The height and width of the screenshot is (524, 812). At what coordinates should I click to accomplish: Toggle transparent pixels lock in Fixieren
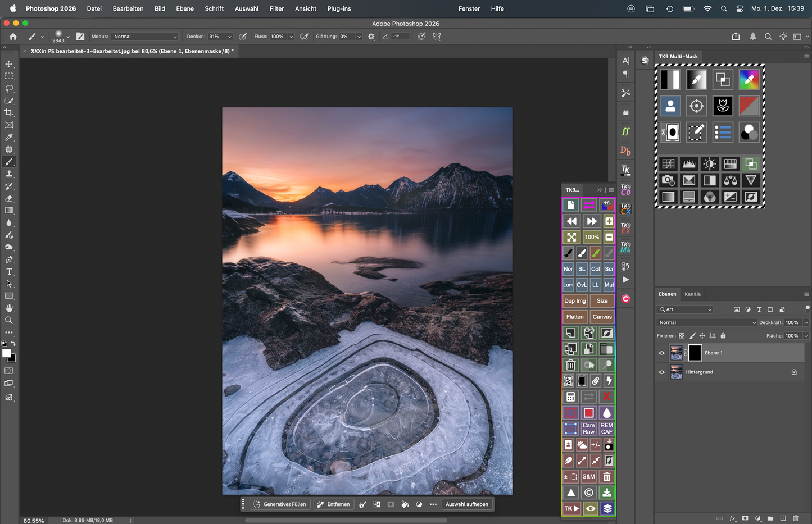pos(682,336)
